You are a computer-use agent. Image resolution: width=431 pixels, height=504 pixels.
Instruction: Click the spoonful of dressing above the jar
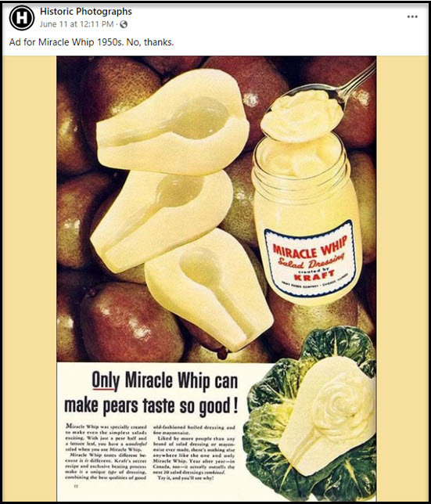coord(302,114)
